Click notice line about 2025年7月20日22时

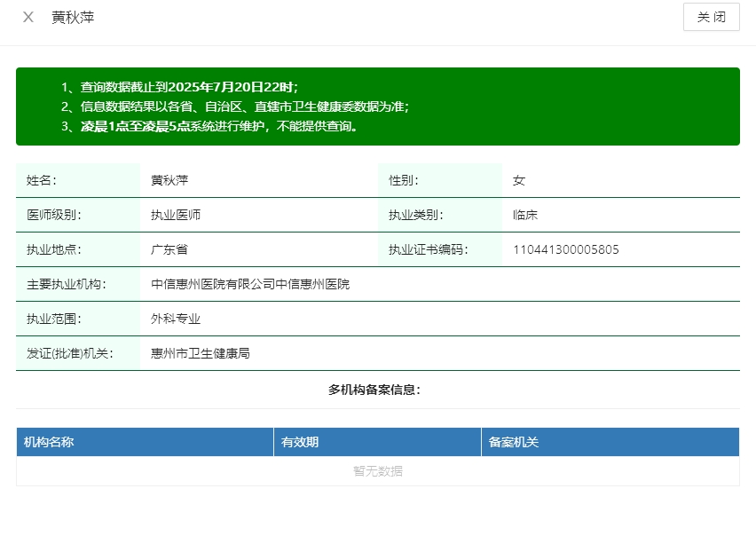click(180, 87)
